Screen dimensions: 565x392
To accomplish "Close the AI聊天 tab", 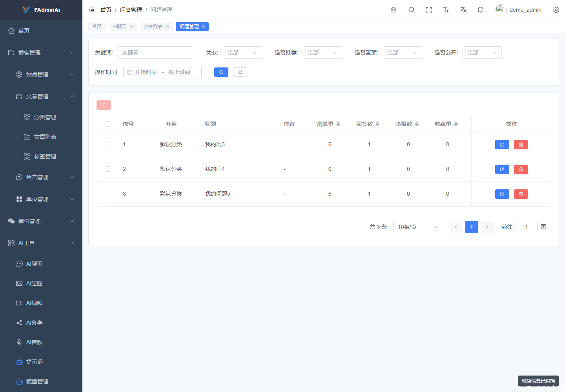I will point(131,27).
